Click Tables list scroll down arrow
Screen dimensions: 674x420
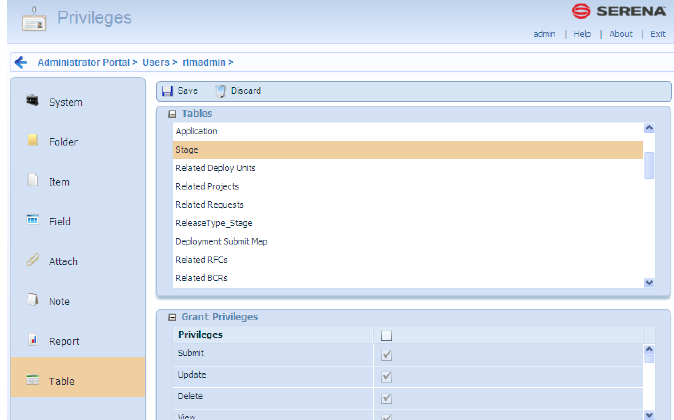pyautogui.click(x=649, y=282)
